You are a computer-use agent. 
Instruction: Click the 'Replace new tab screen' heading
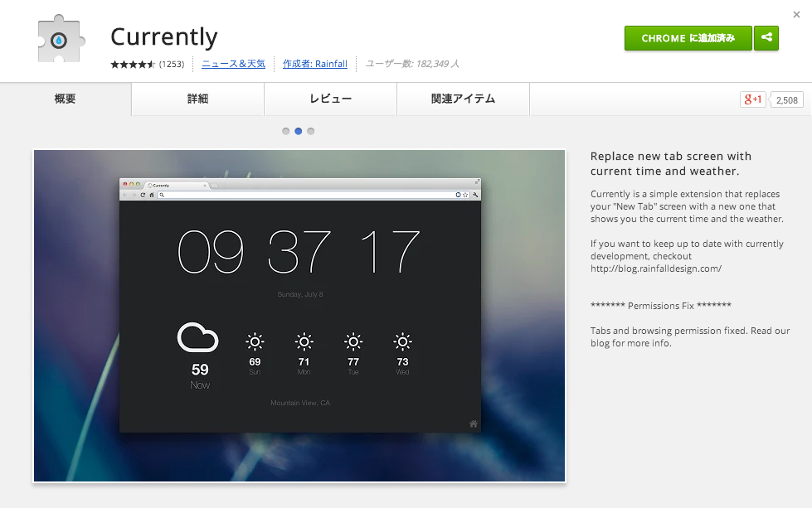671,163
